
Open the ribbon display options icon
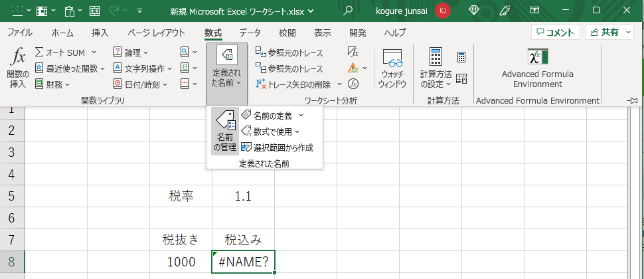[x=534, y=11]
